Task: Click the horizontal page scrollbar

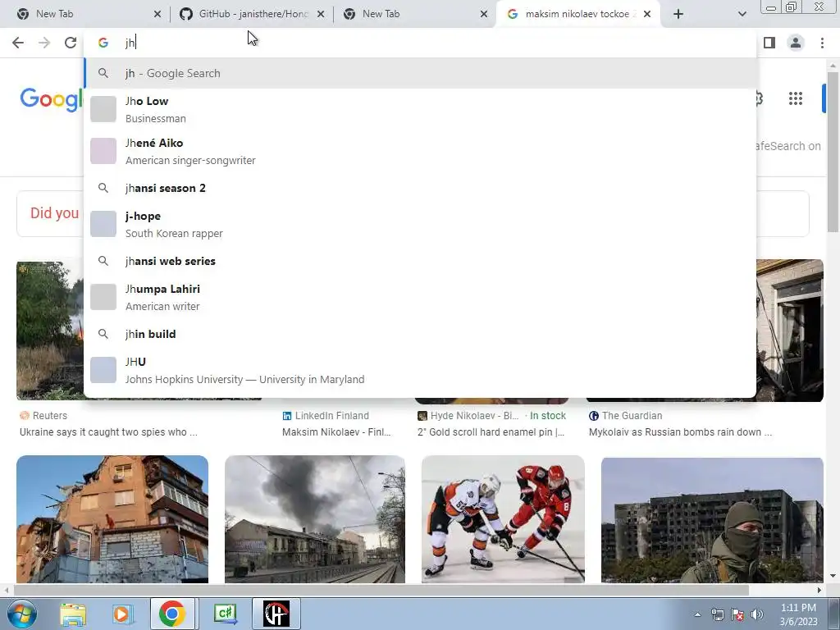Action: coord(381,590)
